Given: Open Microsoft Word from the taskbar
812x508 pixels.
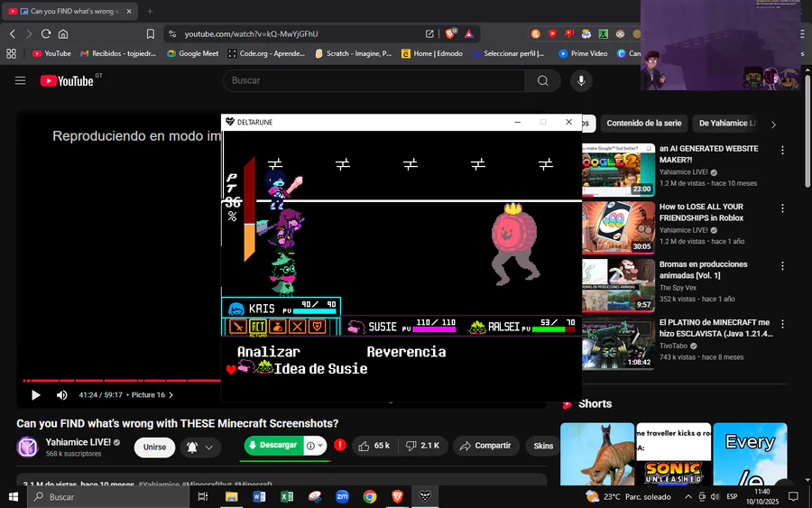Looking at the screenshot, I should (259, 496).
